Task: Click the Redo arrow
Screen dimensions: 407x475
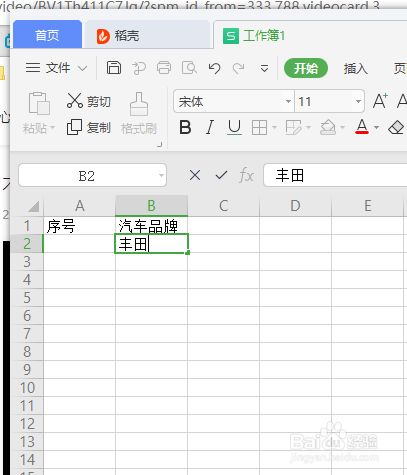Action: [x=239, y=68]
